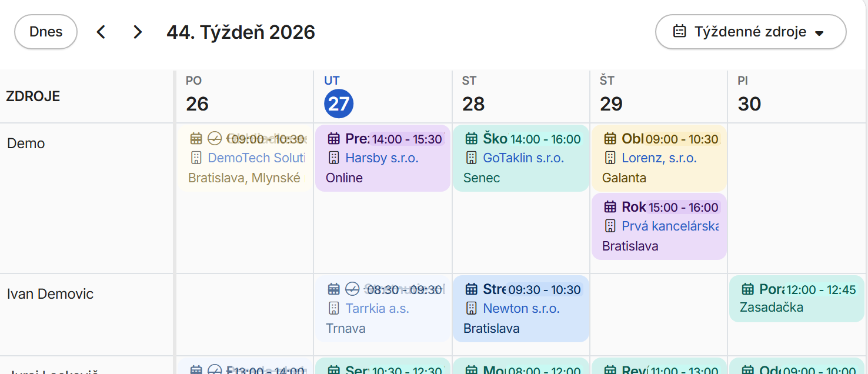Screen dimensions: 868x374
Task: Go to previous week with left chevron
Action: 101,32
